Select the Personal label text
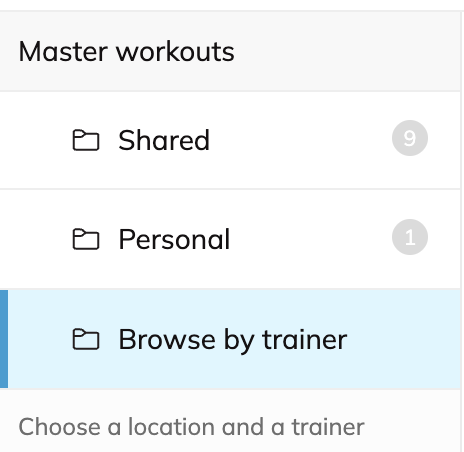Viewport: 464px width, 452px height. pos(174,239)
